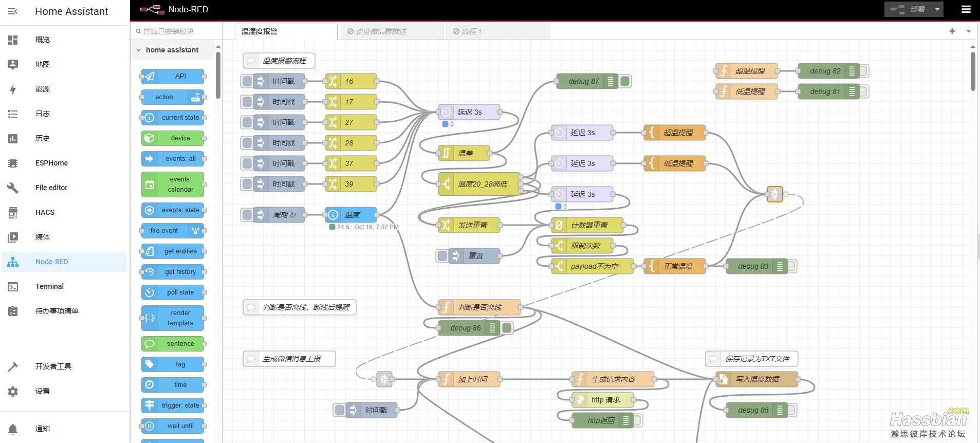Toggle the debug 86 node output button
Screen dimensions: 980x443
coord(507,328)
